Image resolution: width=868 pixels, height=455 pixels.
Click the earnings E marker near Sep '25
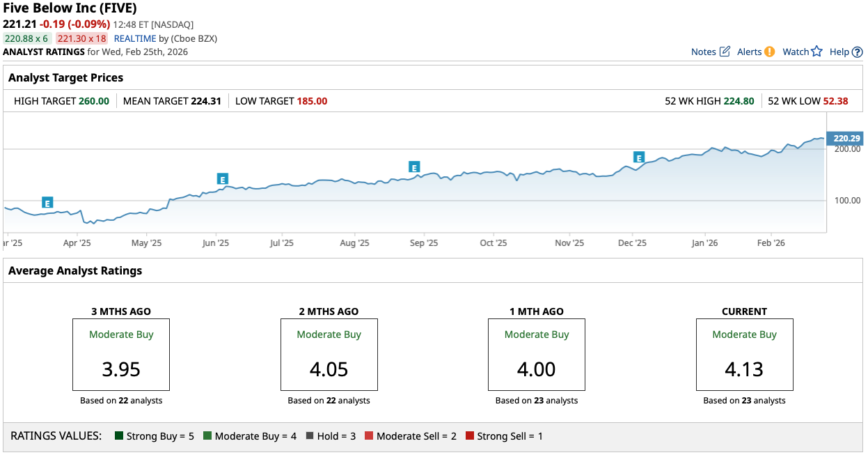[x=414, y=167]
